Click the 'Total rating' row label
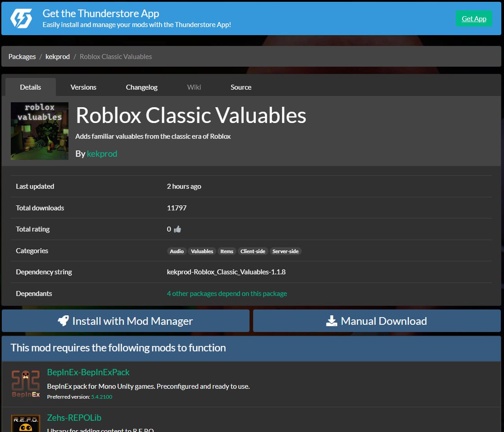 pyautogui.click(x=33, y=229)
